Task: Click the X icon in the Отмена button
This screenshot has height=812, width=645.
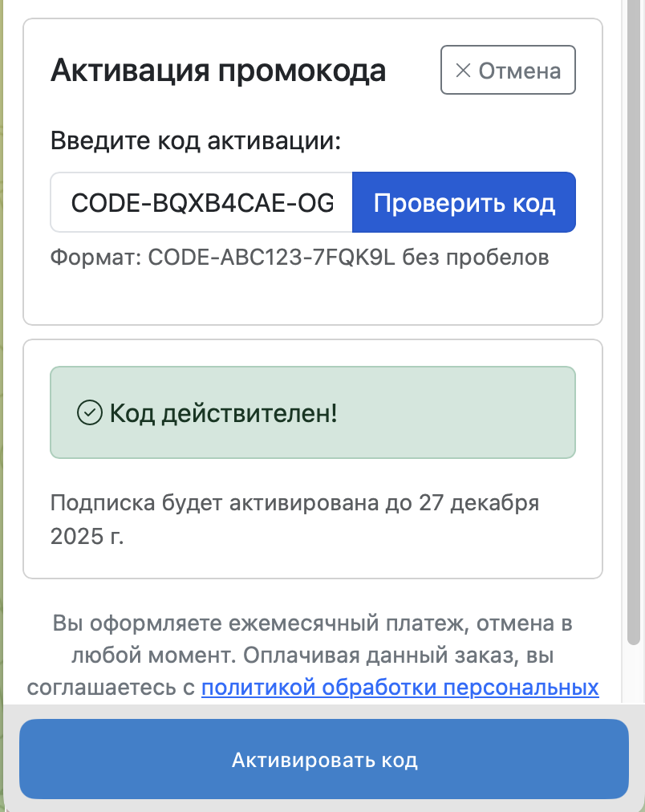Action: tap(463, 71)
